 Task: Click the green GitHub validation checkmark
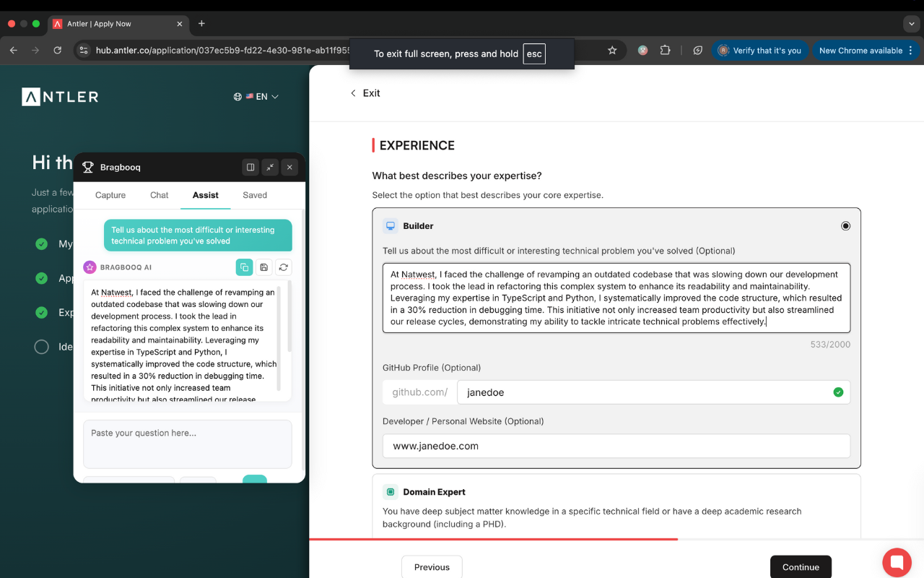click(838, 392)
